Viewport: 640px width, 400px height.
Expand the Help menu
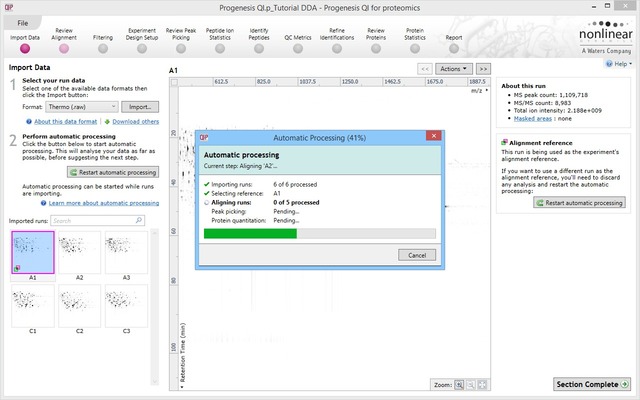coord(616,64)
